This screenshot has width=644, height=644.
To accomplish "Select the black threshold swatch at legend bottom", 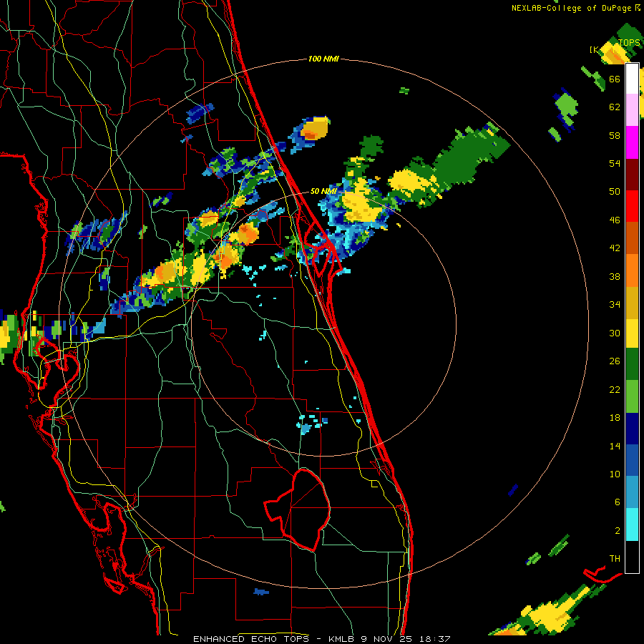I will pyautogui.click(x=632, y=557).
